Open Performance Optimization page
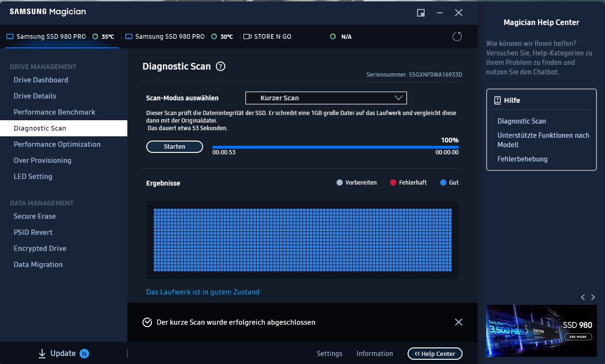 point(57,144)
